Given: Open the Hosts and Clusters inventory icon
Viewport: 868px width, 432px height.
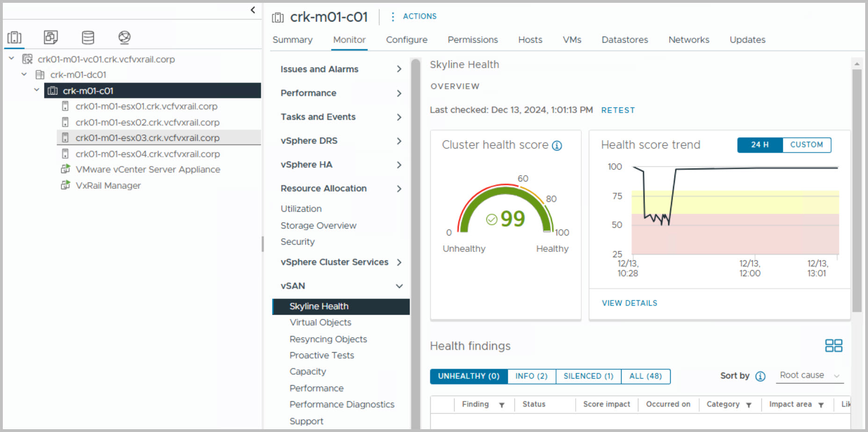Looking at the screenshot, I should click(14, 37).
